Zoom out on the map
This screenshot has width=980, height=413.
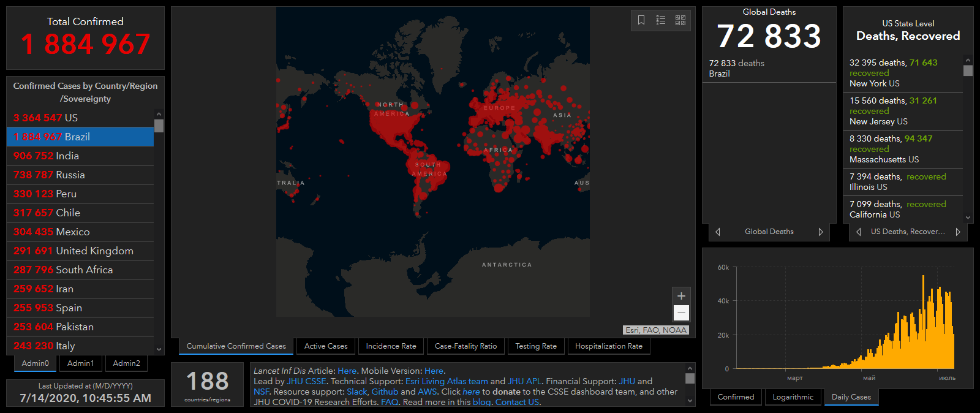[x=681, y=313]
